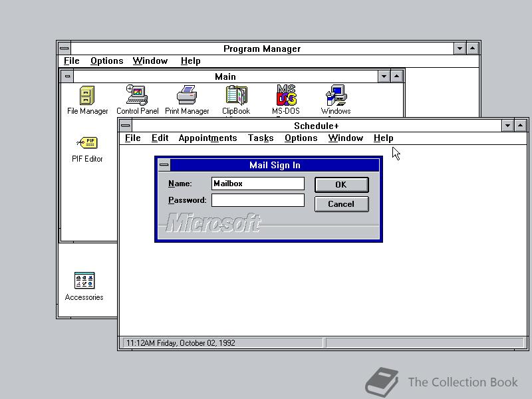Open the Mail Sign In control-menu box
The image size is (532, 399).
164,165
